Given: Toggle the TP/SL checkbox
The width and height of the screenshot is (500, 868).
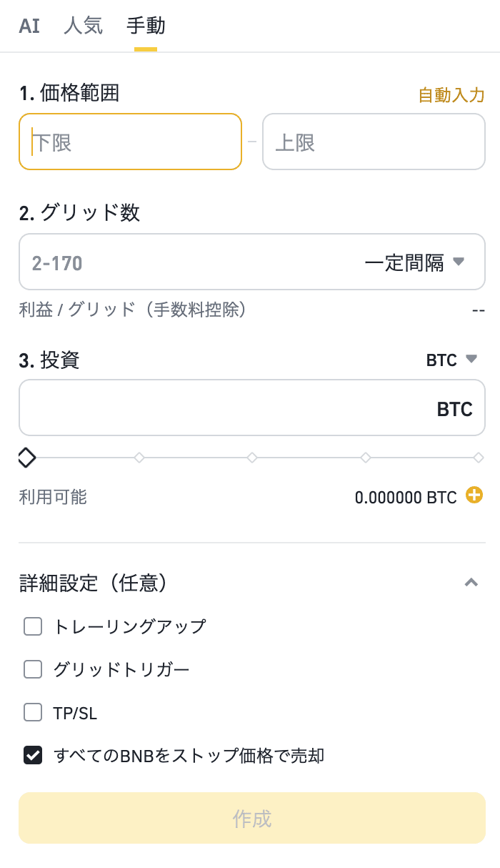Looking at the screenshot, I should coord(33,712).
